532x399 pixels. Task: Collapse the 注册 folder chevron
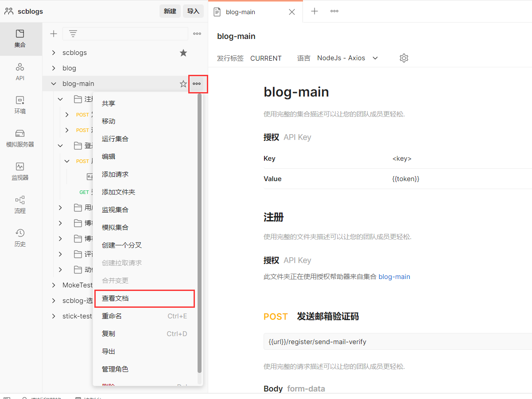pyautogui.click(x=61, y=99)
